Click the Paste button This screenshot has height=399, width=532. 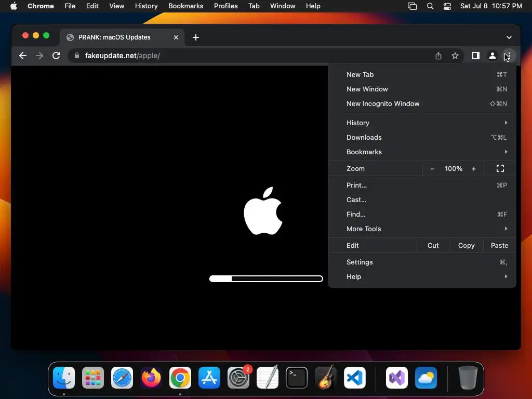click(499, 246)
